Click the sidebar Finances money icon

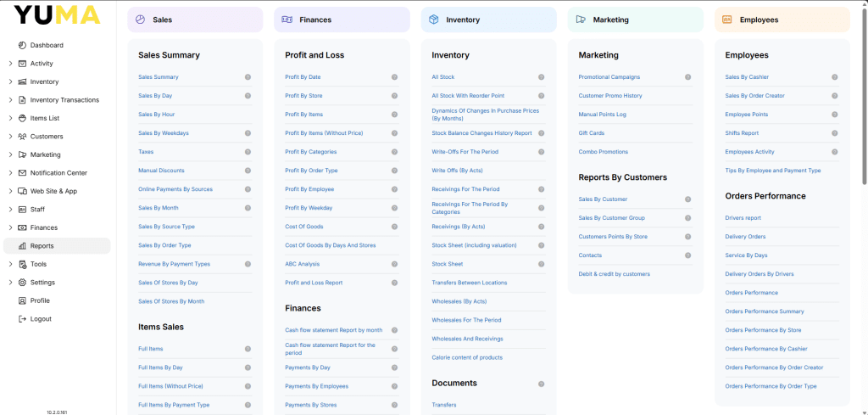tap(22, 227)
